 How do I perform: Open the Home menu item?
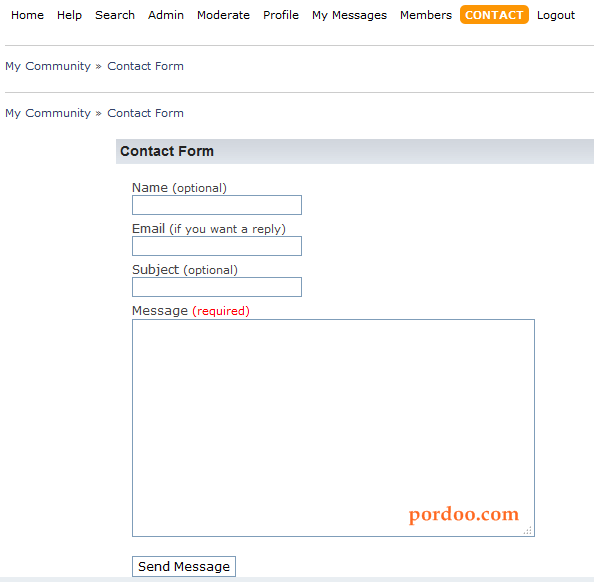27,15
